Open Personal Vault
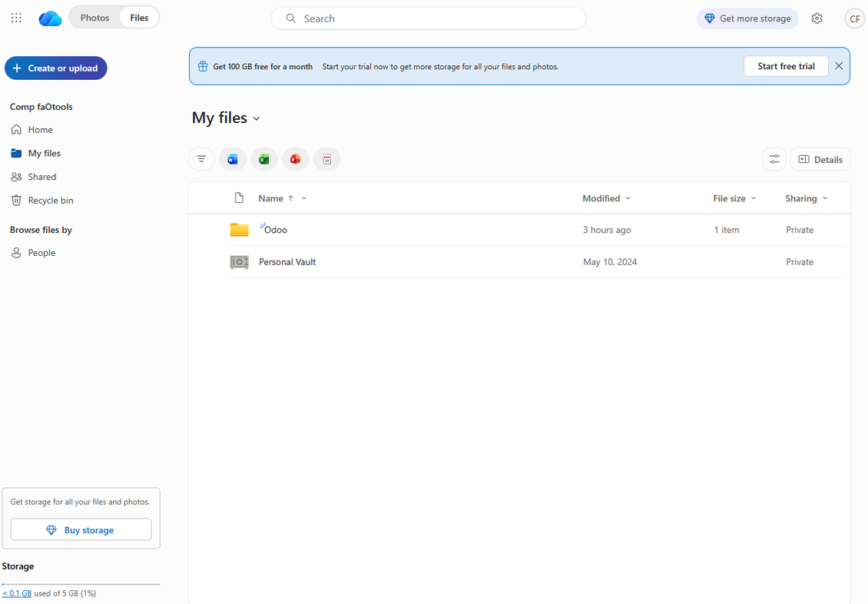This screenshot has height=604, width=868. point(287,262)
